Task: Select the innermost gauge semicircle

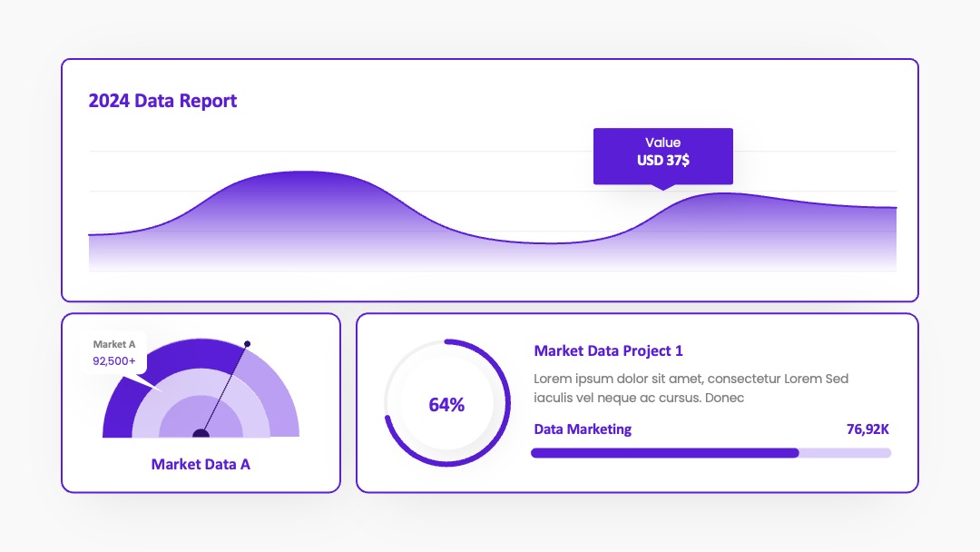Action: [201, 418]
